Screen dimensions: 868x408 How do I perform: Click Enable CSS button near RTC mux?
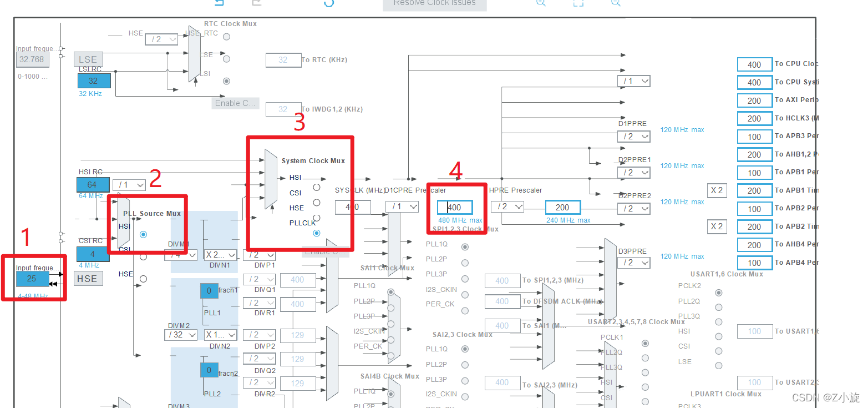(235, 103)
